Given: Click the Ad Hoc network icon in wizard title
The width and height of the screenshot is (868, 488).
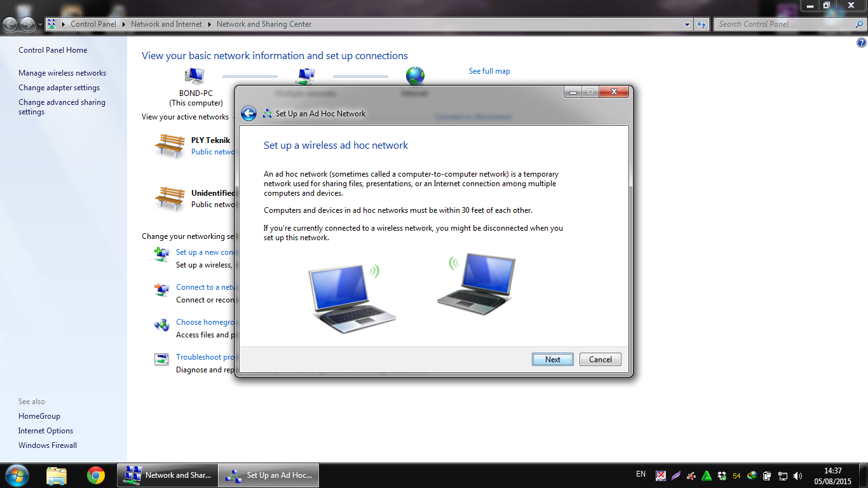Looking at the screenshot, I should coord(267,114).
